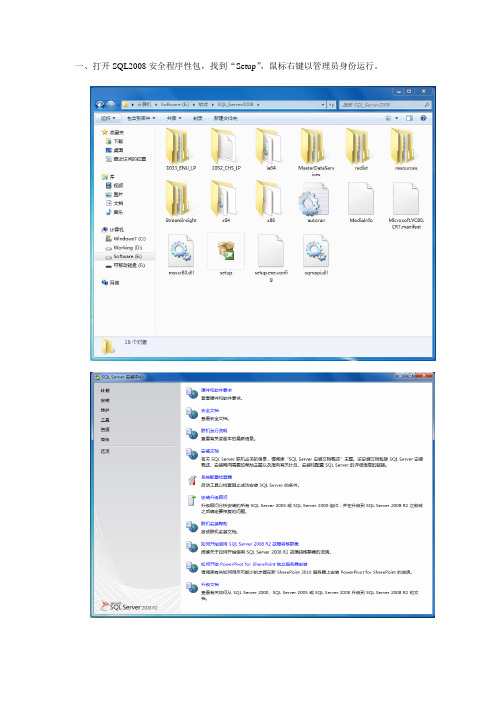The width and height of the screenshot is (496, 702).
Task: Select the msvcr80.dll file
Action: click(x=181, y=254)
